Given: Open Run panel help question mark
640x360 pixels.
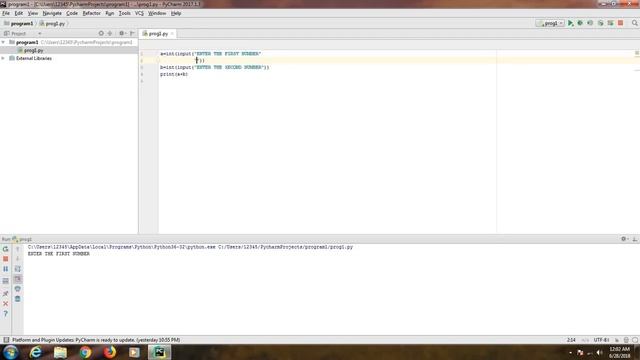Looking at the screenshot, I should click(6, 314).
